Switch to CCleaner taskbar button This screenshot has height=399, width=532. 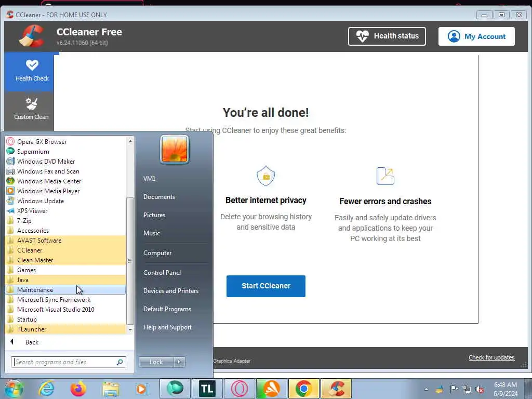[x=336, y=389]
